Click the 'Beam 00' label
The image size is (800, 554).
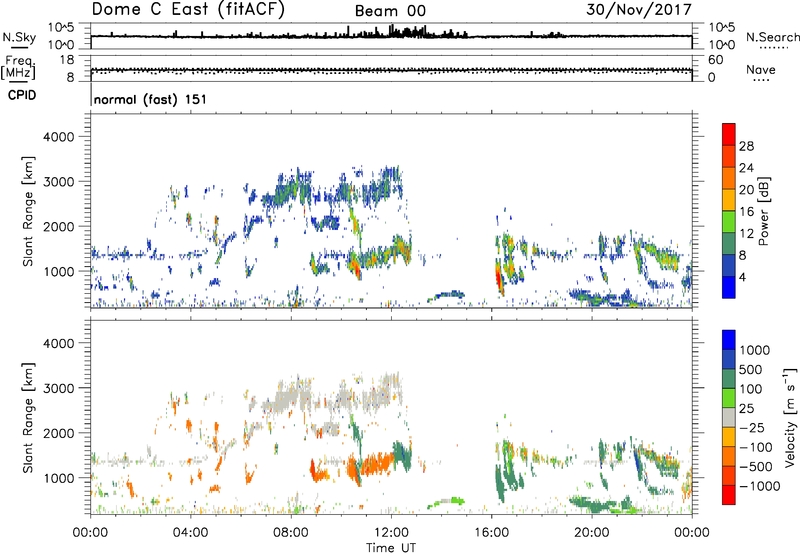[390, 11]
